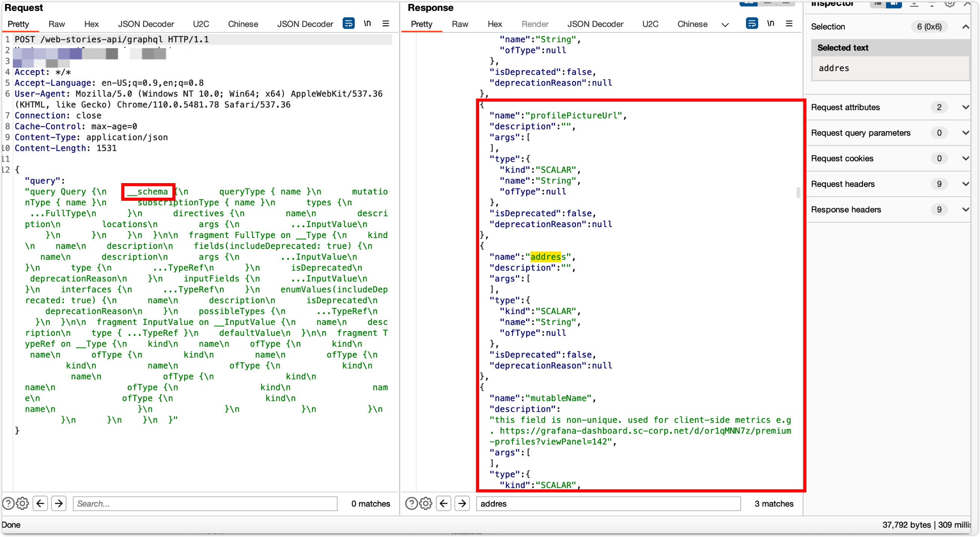Expand all Inspector sections
The width and height of the screenshot is (980, 537).
[914, 4]
